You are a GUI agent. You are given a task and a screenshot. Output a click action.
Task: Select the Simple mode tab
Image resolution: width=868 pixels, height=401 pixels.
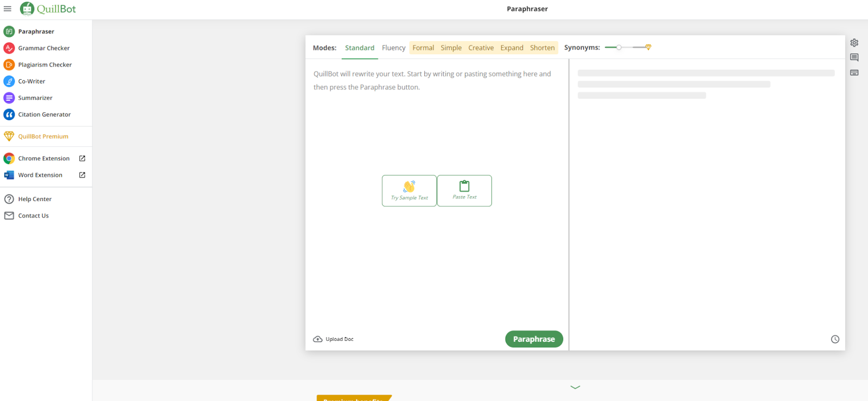click(451, 48)
